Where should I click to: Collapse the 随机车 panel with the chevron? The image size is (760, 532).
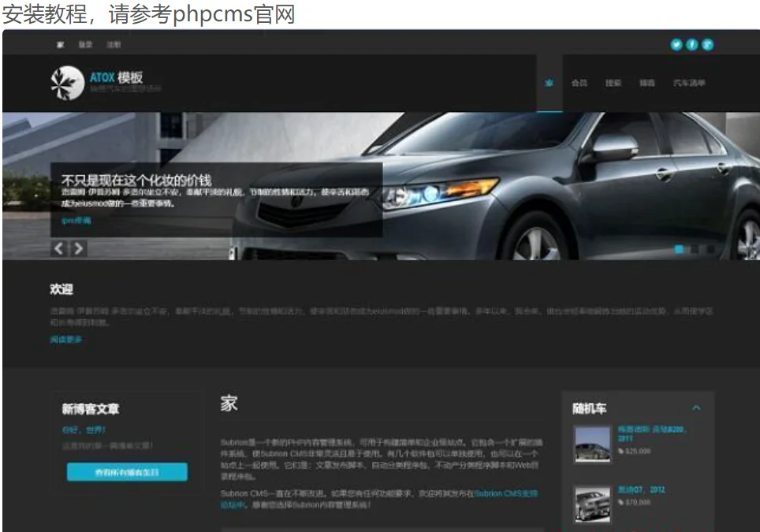tap(695, 408)
